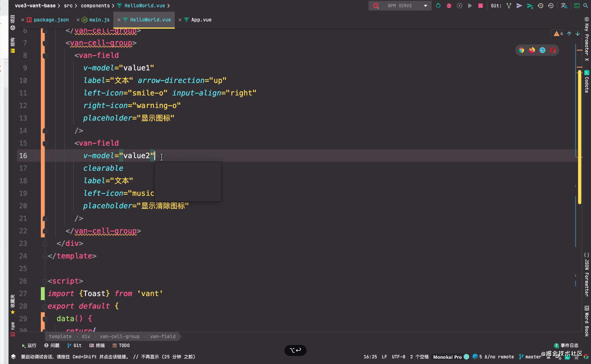Click the master Git branch widget
This screenshot has height=364, width=591.
pos(530,357)
